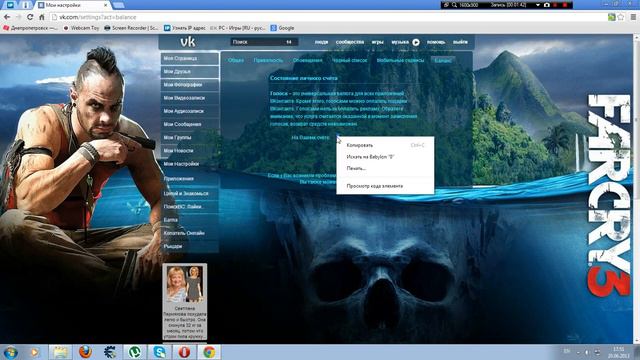Choose 'Искать на Babylon' context menu entry
This screenshot has width=640, height=360.
385,157
